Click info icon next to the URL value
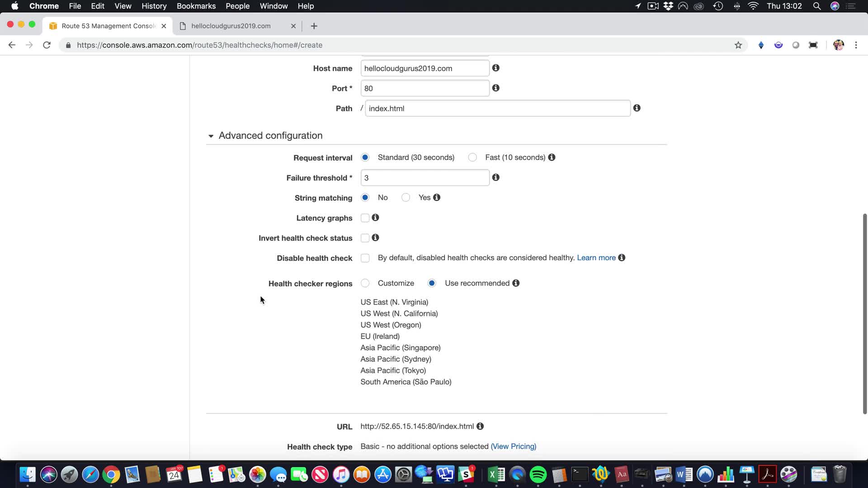Image resolution: width=868 pixels, height=488 pixels. [480, 426]
